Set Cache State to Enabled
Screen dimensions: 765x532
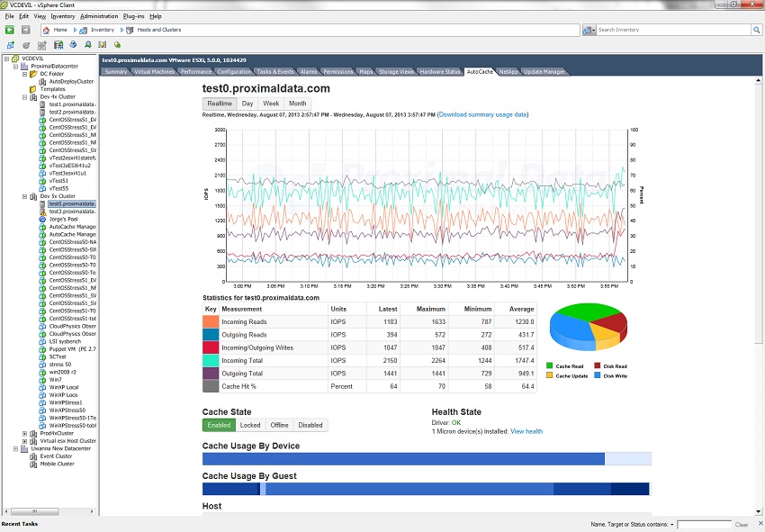pos(219,425)
